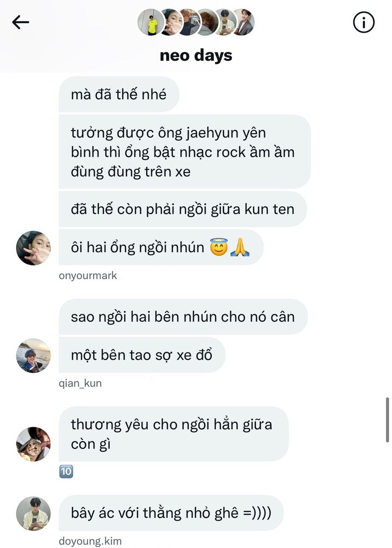Viewport: 392px width, 548px height.
Task: Select the 'bây ác với thằng nhỏ ghê' message
Action: click(171, 513)
